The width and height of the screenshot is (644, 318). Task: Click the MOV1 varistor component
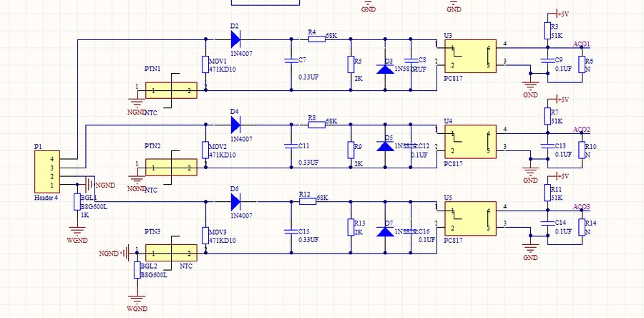205,64
